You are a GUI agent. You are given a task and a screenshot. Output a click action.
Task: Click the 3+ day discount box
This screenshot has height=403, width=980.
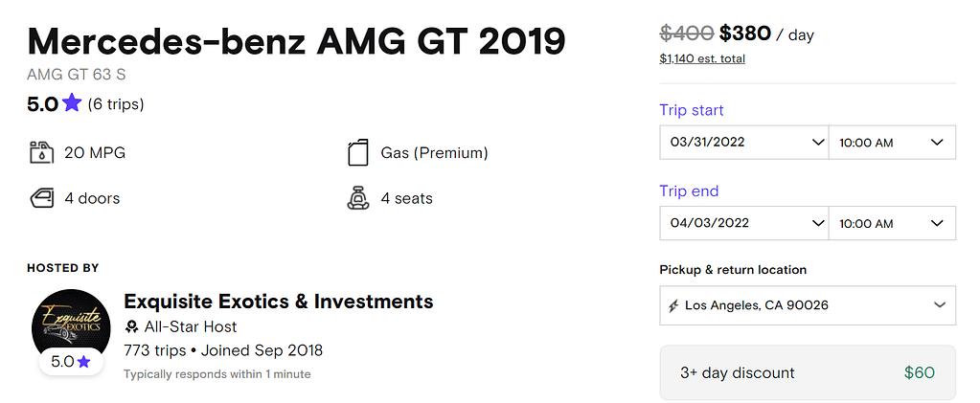808,373
